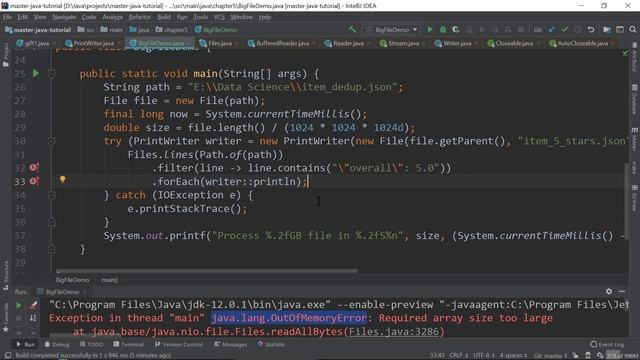Click the main() breadcrumb below the editor
The image size is (640, 360).
(x=109, y=280)
